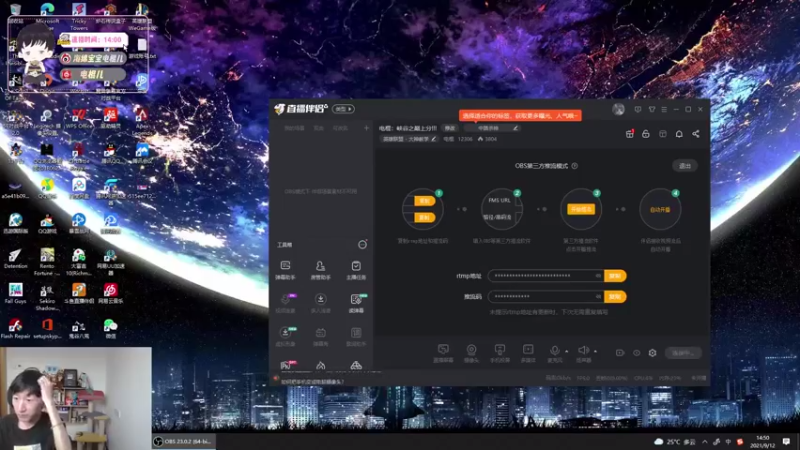Show the hidden stream code
The image size is (800, 450).
click(598, 296)
